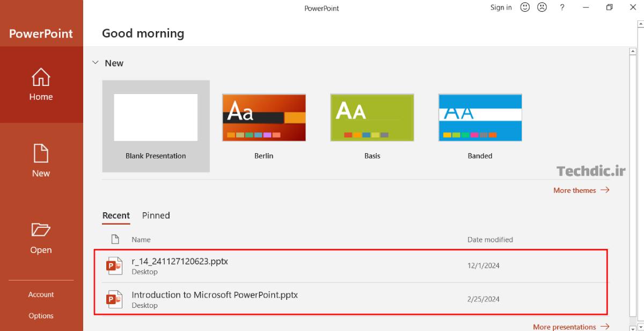Click the New document icon in sidebar
644x331 pixels.
click(41, 154)
